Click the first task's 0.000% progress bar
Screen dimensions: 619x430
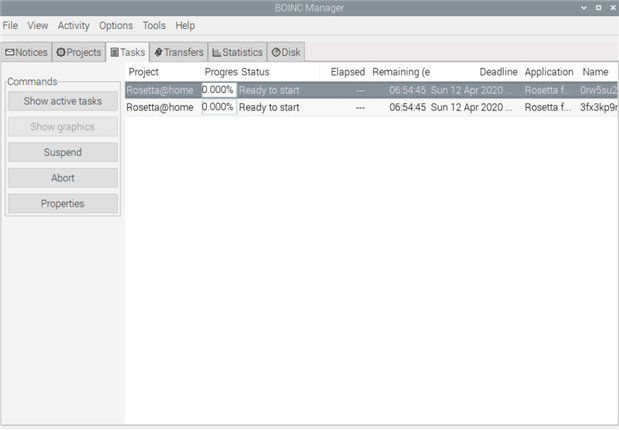point(219,90)
